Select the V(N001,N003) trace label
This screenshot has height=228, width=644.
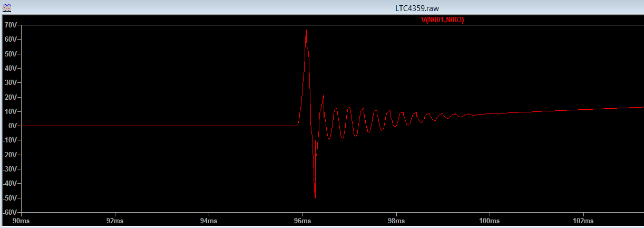[x=442, y=20]
